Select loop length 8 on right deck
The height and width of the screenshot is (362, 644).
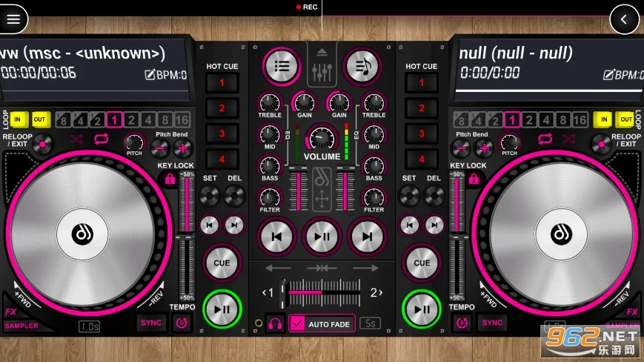pyautogui.click(x=563, y=120)
